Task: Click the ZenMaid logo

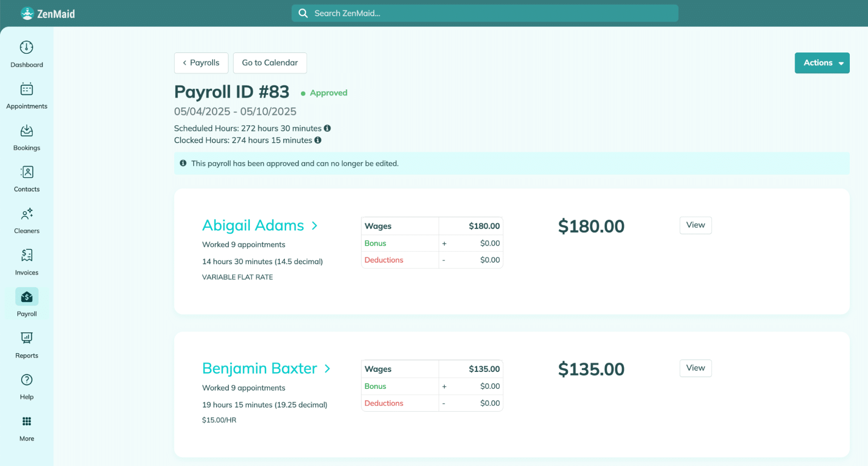Action: [x=48, y=14]
